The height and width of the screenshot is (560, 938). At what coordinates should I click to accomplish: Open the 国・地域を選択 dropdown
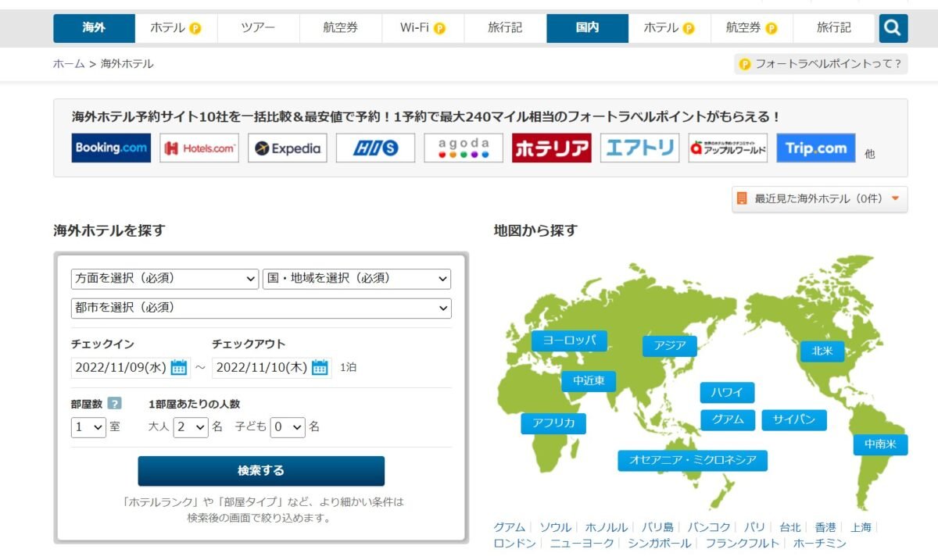pos(356,279)
